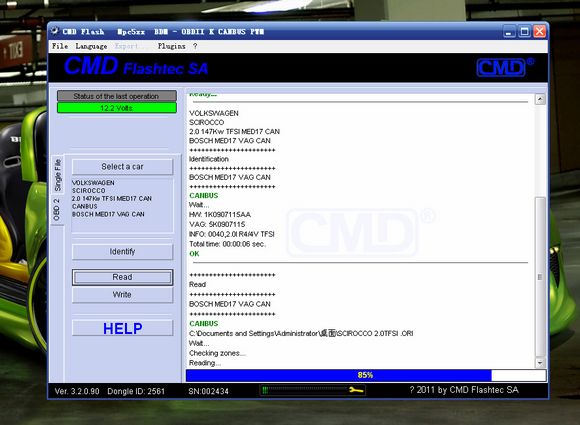
Task: Click the CMD Flash title bar icon
Action: pos(55,31)
